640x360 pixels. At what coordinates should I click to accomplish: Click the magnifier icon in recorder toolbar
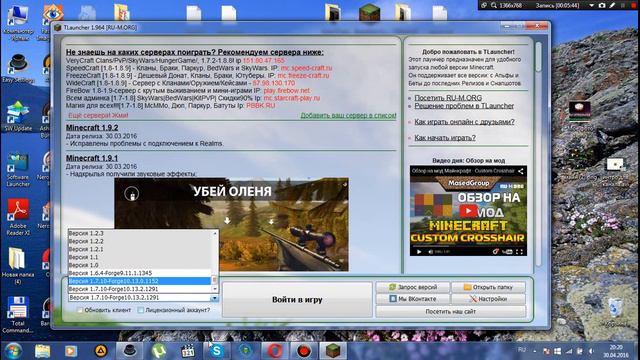pos(494,5)
